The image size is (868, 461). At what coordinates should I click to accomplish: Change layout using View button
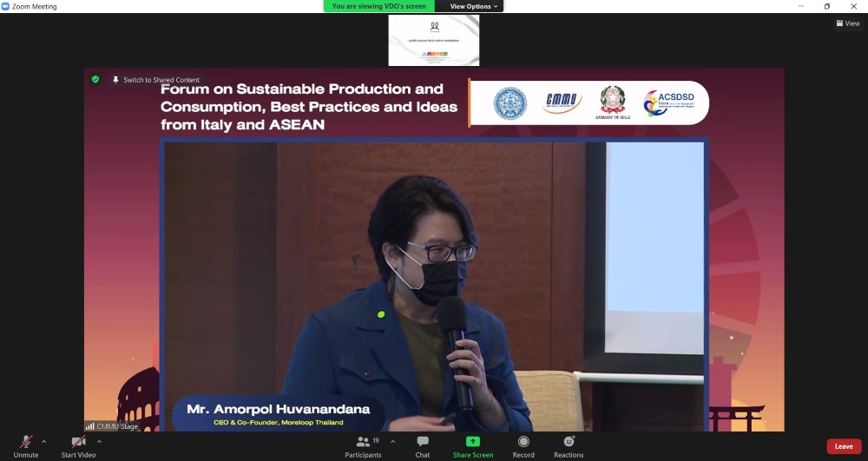click(847, 23)
